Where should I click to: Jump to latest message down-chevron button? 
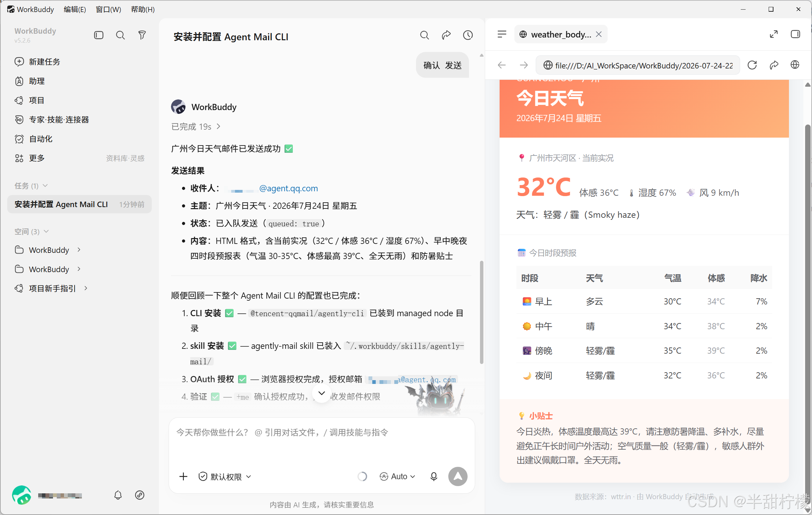pos(322,393)
